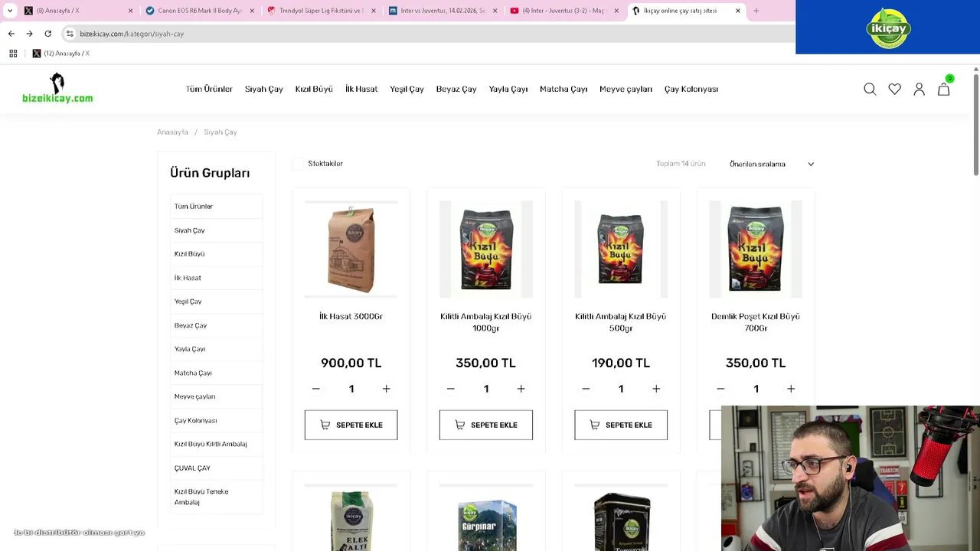The width and height of the screenshot is (980, 551).
Task: Reload the page with browser refresh icon
Action: (x=47, y=34)
